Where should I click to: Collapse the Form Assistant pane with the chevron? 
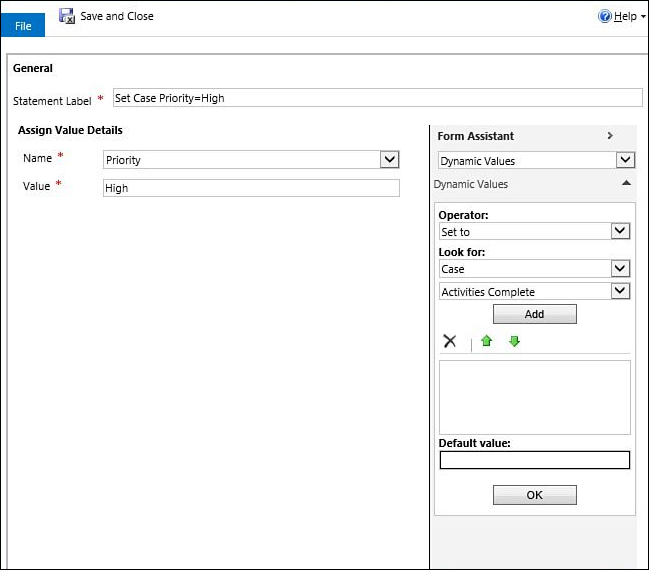tap(610, 135)
